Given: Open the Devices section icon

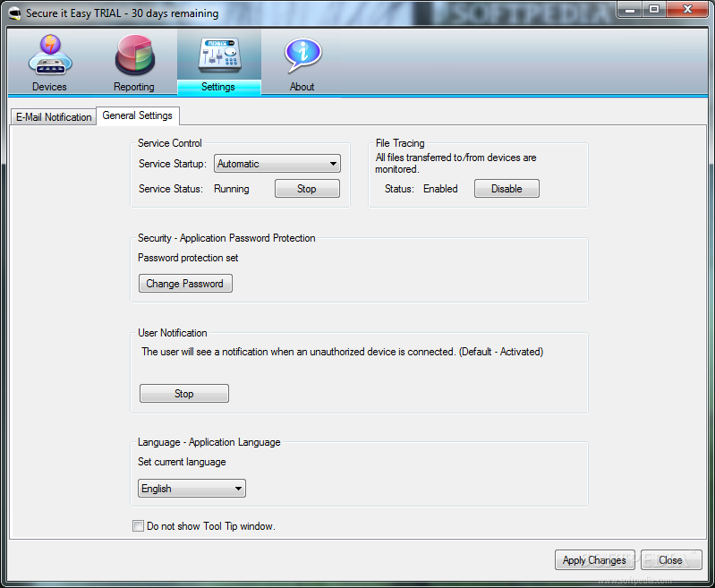Looking at the screenshot, I should (50, 55).
